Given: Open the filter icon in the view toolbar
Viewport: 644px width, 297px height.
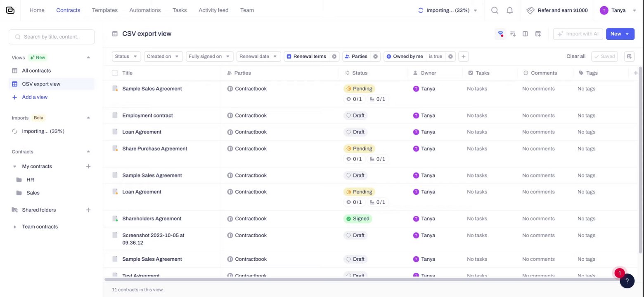Looking at the screenshot, I should [x=500, y=34].
